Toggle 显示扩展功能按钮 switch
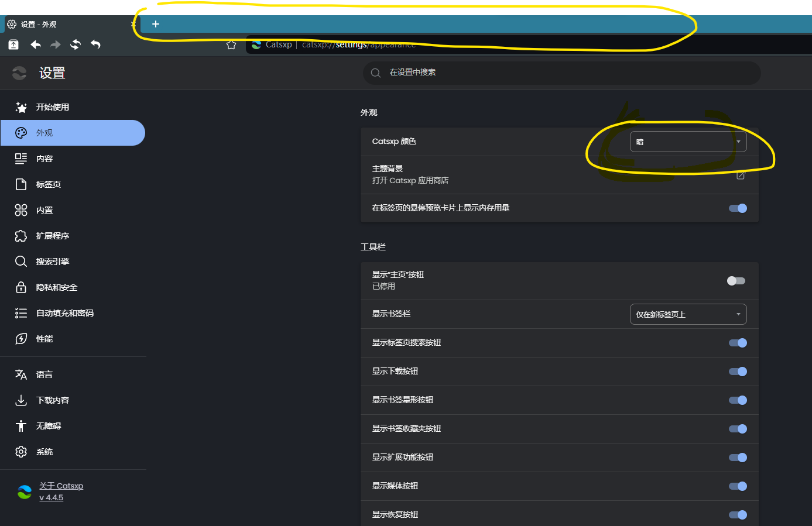The image size is (812, 526). tap(738, 458)
